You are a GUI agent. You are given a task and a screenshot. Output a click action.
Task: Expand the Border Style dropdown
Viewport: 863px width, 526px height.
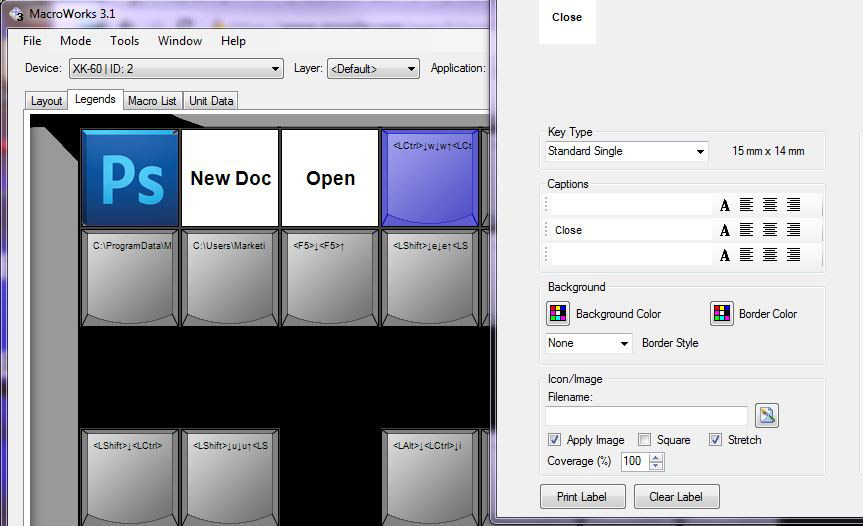click(x=589, y=343)
